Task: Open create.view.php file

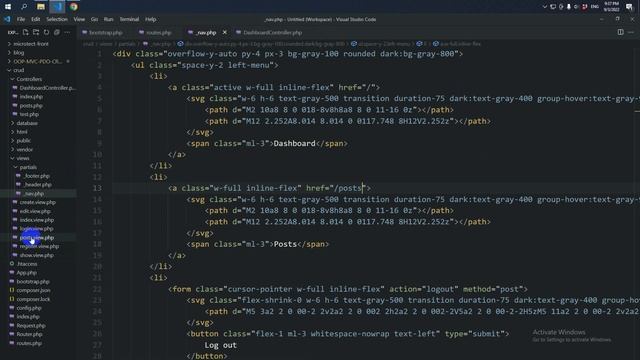Action: click(38, 202)
